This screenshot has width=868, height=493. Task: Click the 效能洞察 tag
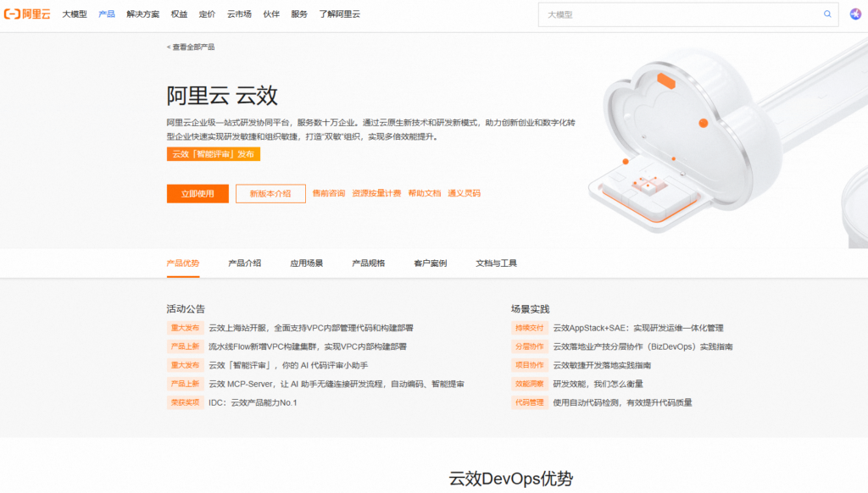pyautogui.click(x=530, y=384)
